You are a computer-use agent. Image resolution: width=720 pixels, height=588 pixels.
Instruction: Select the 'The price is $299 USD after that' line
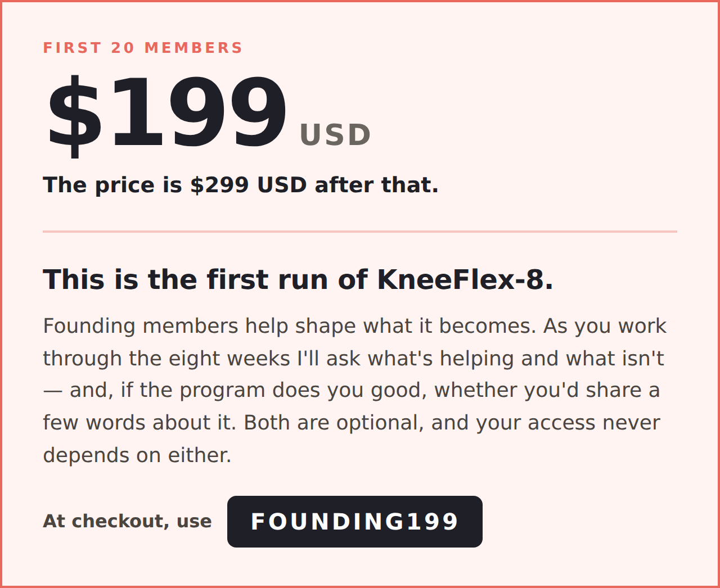[x=241, y=185]
